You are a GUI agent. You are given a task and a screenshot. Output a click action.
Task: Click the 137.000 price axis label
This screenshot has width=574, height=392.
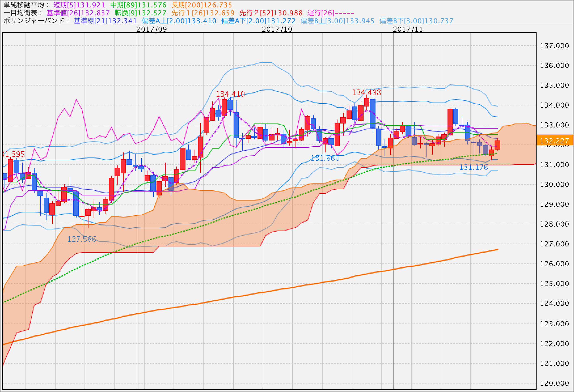coord(554,46)
